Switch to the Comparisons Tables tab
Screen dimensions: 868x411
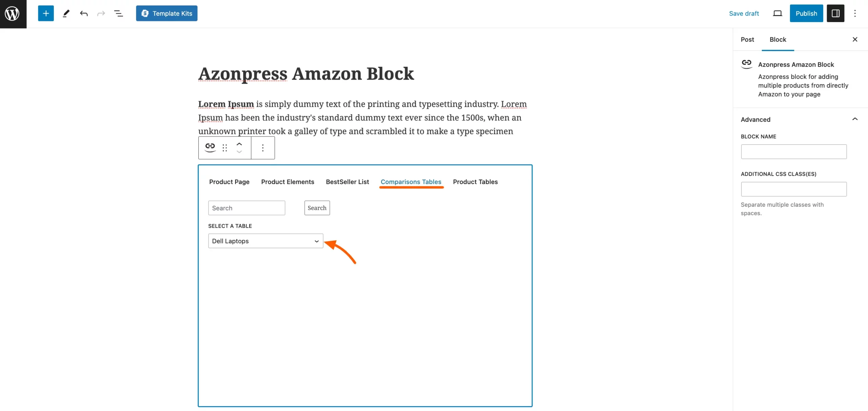(411, 181)
